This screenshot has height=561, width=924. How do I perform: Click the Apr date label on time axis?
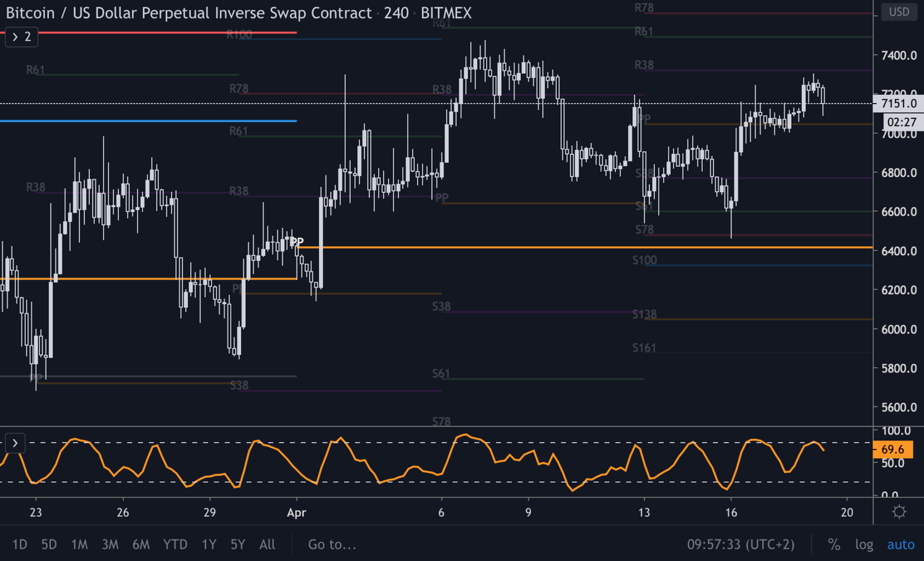tap(297, 513)
